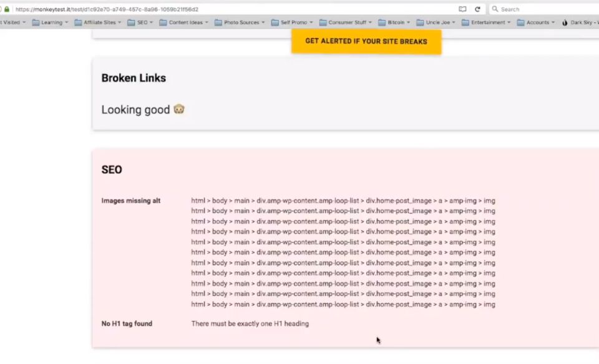599x364 pixels.
Task: Expand the Affiliate Sites bookmark dropdown
Action: click(119, 22)
